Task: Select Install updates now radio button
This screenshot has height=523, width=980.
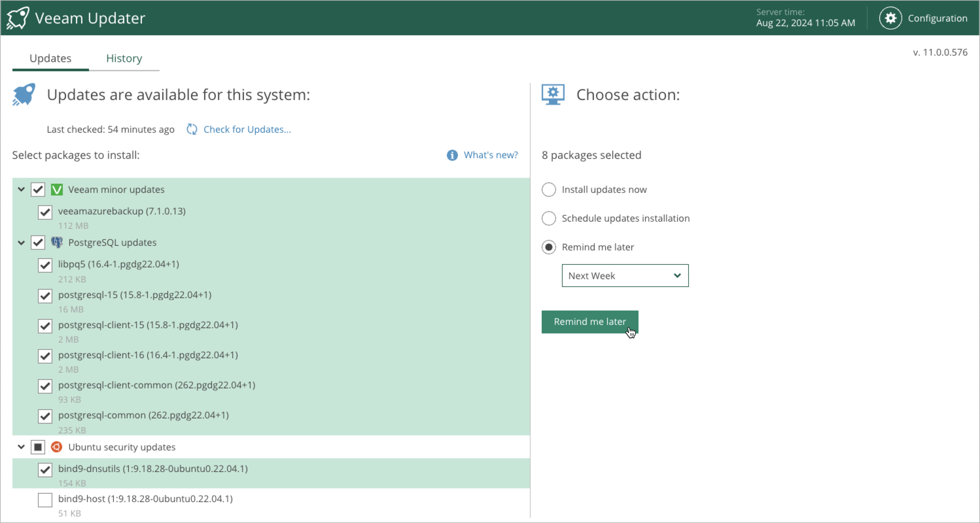Action: [x=549, y=189]
